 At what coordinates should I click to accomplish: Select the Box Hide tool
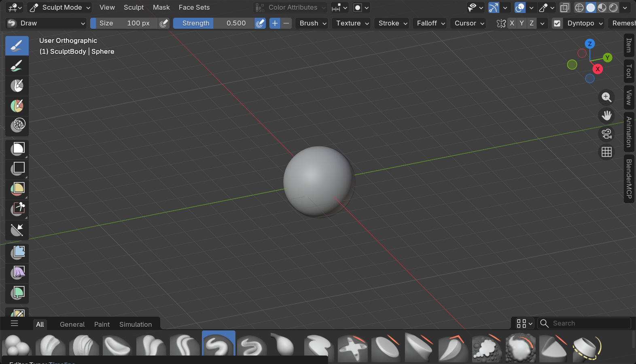(17, 169)
